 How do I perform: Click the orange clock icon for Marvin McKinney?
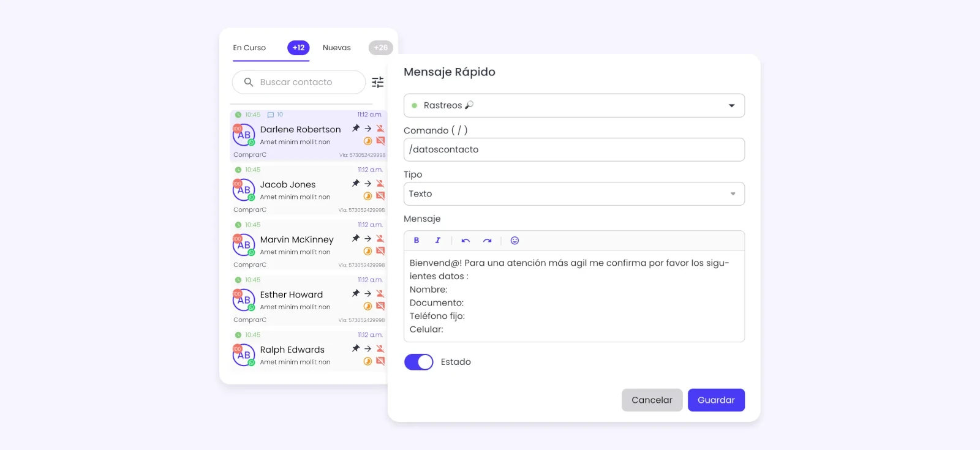[368, 252]
